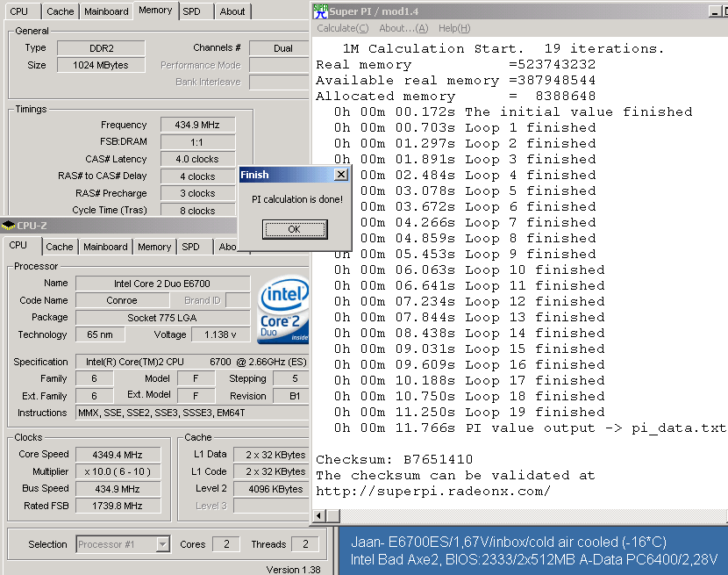Open the About tab in CPU-Z memory window
The image size is (728, 575).
(232, 11)
